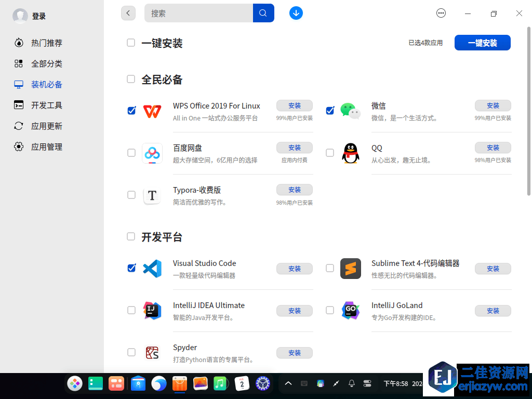Click the search magnifier button

[x=263, y=13]
